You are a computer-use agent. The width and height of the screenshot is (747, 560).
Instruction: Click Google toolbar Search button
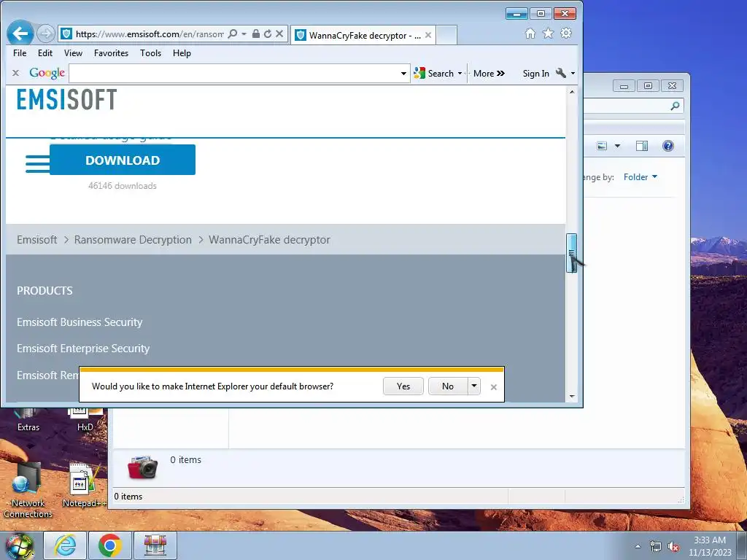tap(434, 74)
